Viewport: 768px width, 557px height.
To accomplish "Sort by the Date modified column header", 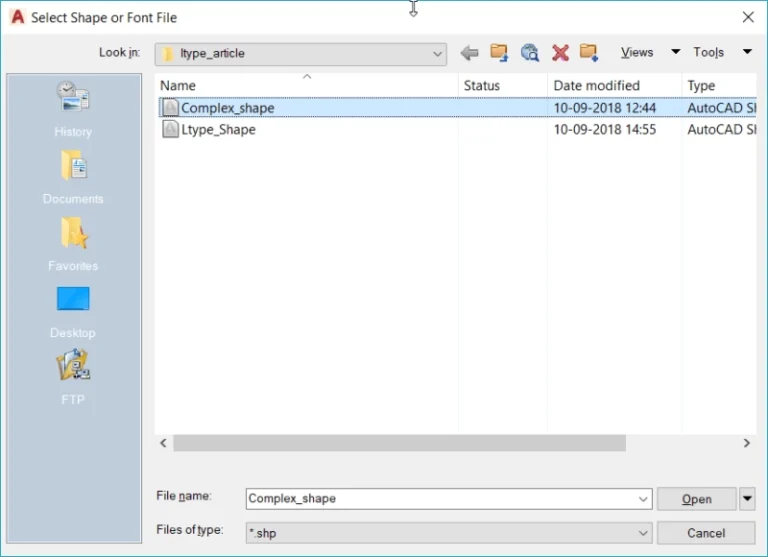I will point(614,85).
